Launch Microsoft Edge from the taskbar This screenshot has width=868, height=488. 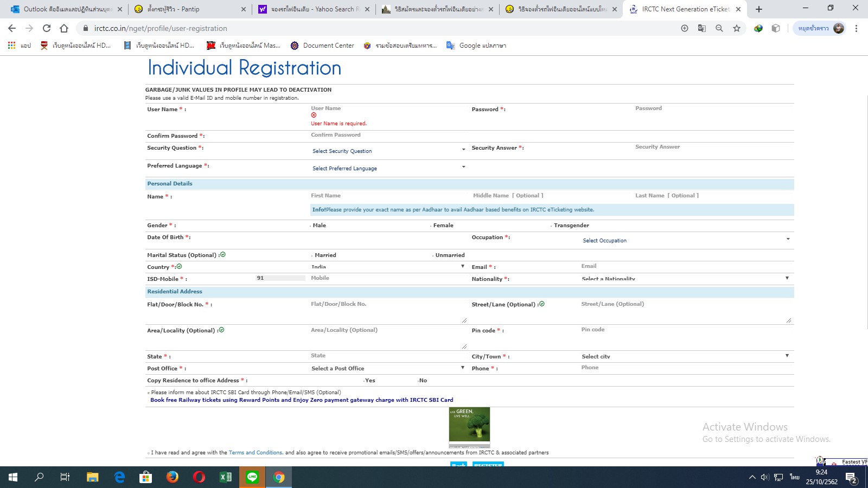[x=119, y=477]
